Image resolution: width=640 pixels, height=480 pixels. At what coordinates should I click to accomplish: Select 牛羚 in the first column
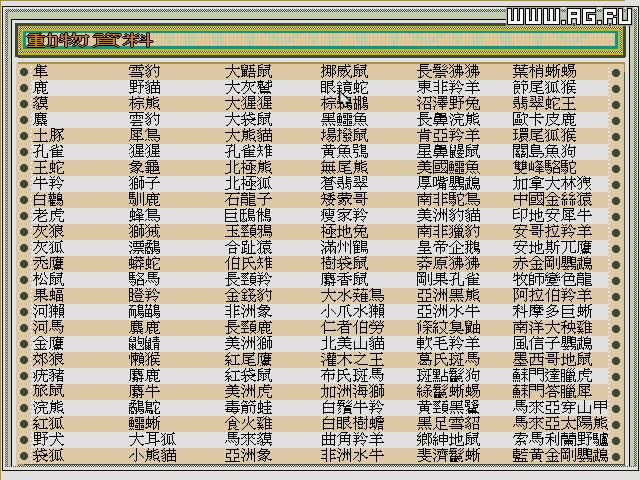[x=49, y=183]
